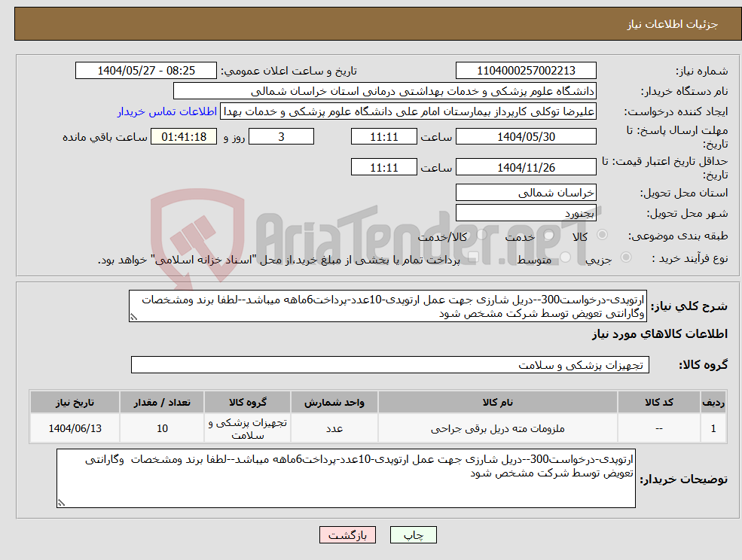Select the خدمت radio option
This screenshot has width=742, height=560.
[548, 235]
